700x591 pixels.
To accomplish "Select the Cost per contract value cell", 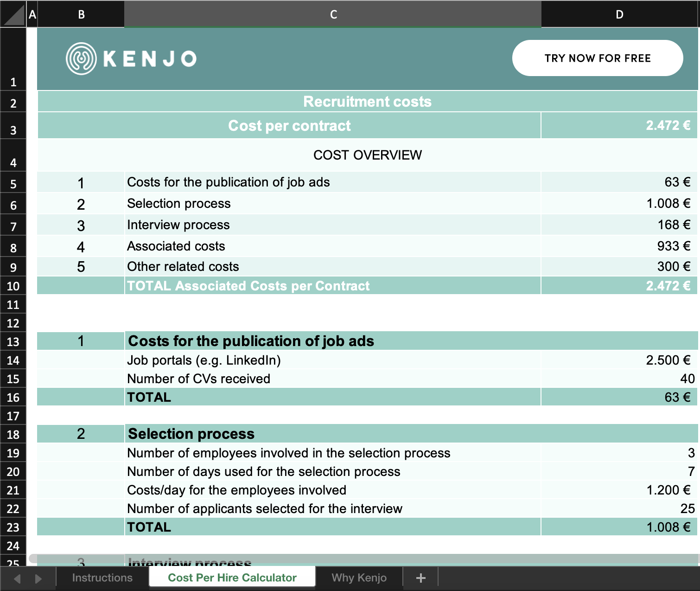I will (x=619, y=125).
